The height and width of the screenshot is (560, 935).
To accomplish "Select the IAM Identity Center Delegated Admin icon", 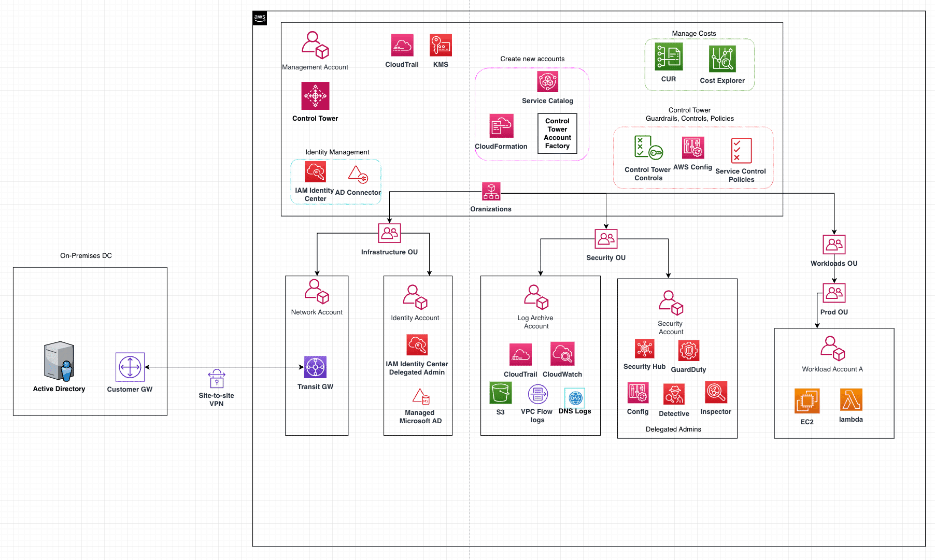I will click(417, 344).
